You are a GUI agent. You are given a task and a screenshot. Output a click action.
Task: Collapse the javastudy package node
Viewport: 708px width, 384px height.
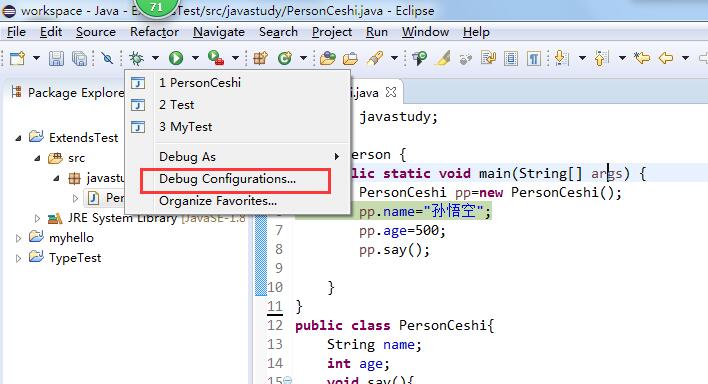tap(56, 178)
